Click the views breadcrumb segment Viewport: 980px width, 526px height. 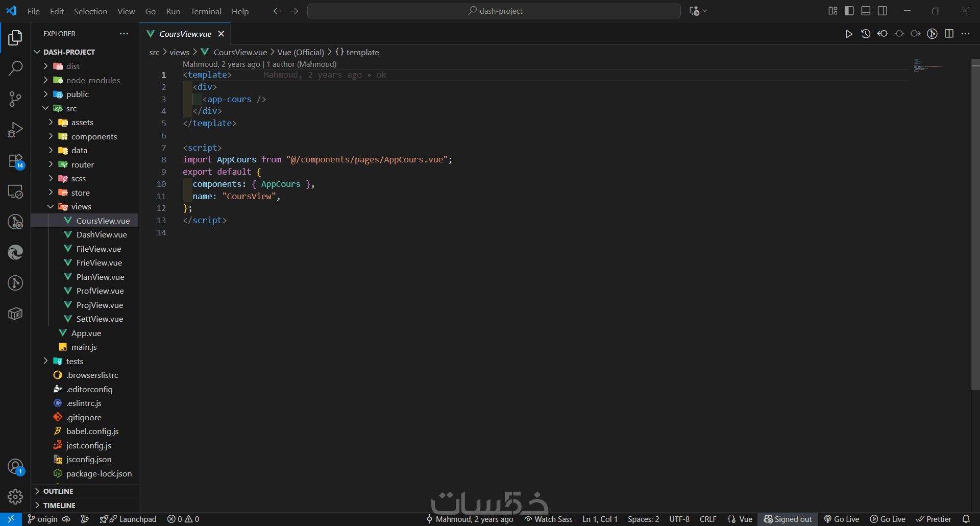(x=180, y=52)
